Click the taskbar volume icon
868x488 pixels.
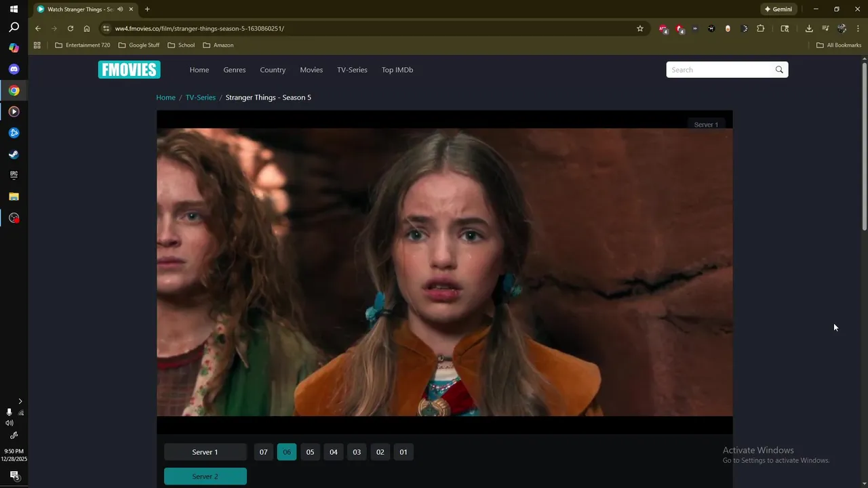click(9, 423)
